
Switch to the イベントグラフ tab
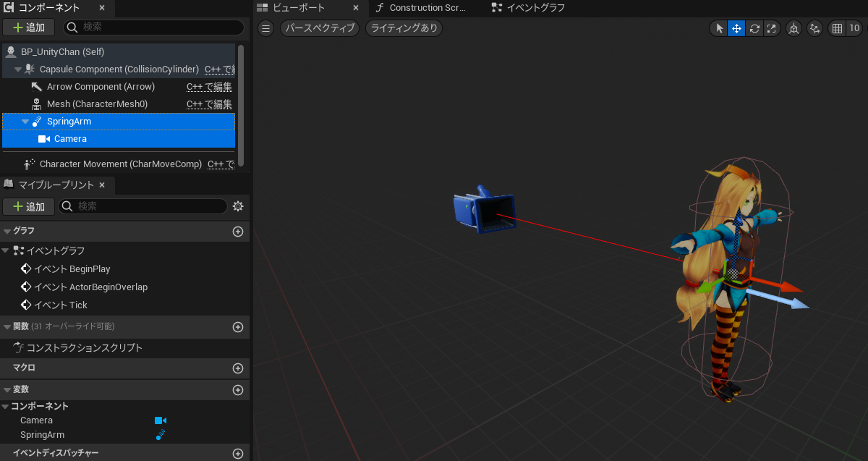point(529,8)
